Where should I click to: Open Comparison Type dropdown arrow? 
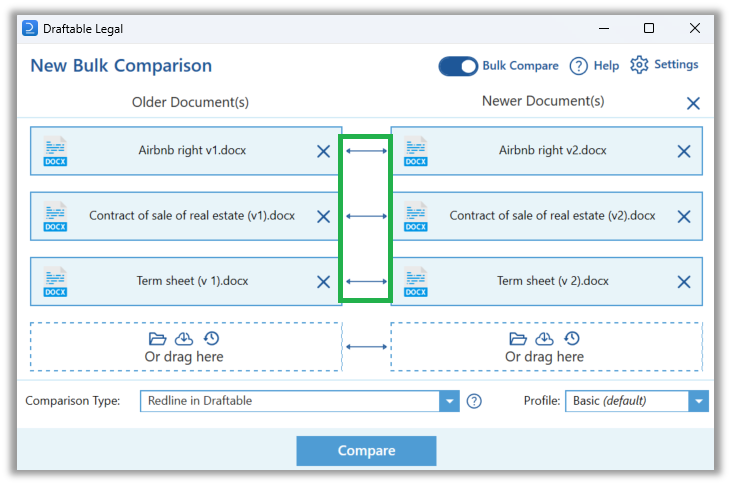(449, 401)
